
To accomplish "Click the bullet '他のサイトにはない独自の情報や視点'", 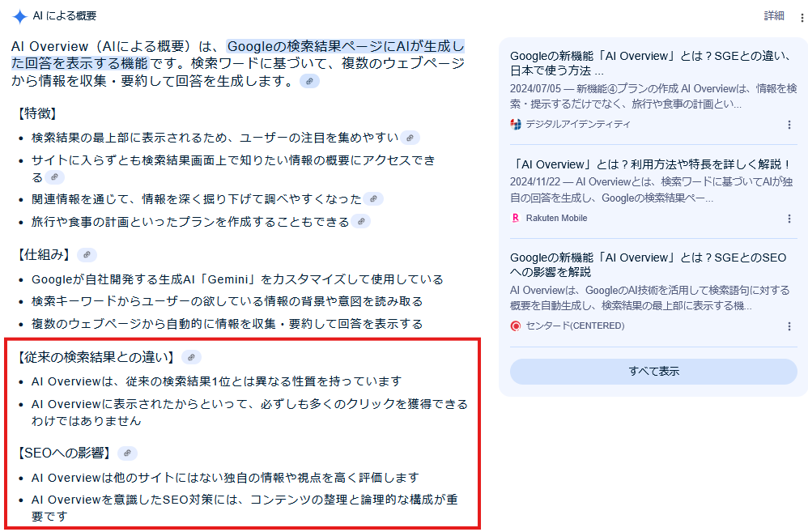I will tap(225, 478).
